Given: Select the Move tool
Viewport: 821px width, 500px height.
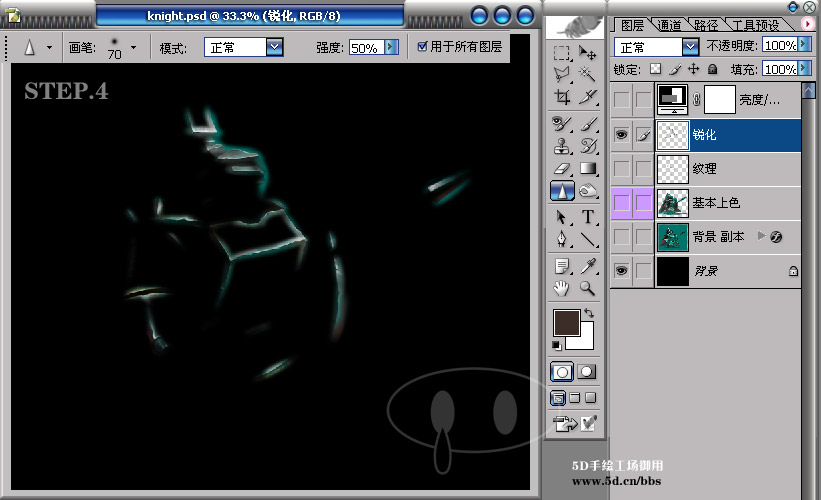Looking at the screenshot, I should click(x=587, y=53).
